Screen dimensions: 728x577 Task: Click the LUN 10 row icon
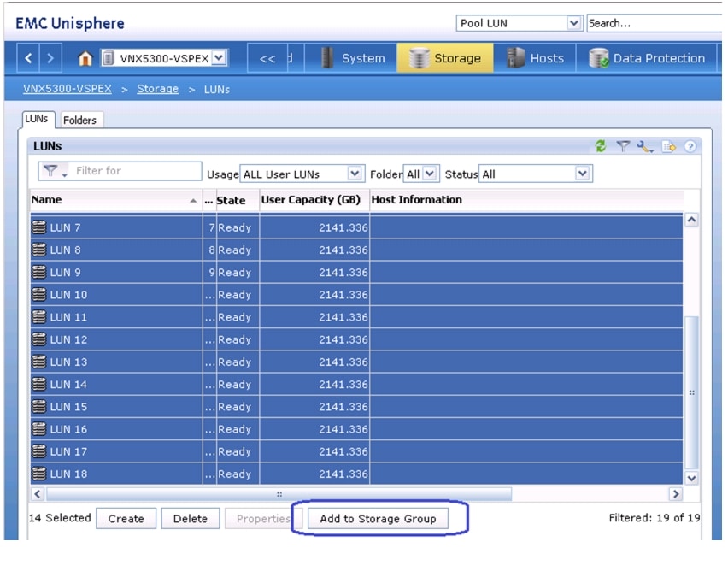[39, 294]
